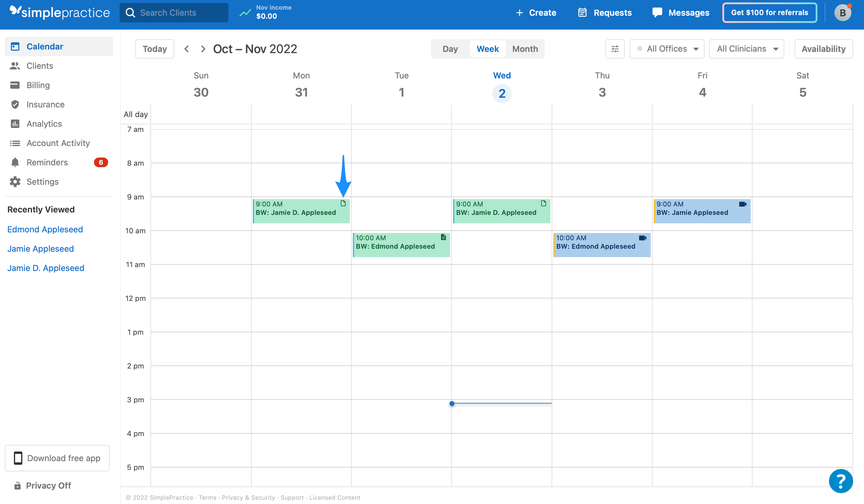Click Jamie D. Appleseed in recently viewed
Viewport: 864px width, 504px height.
(46, 268)
